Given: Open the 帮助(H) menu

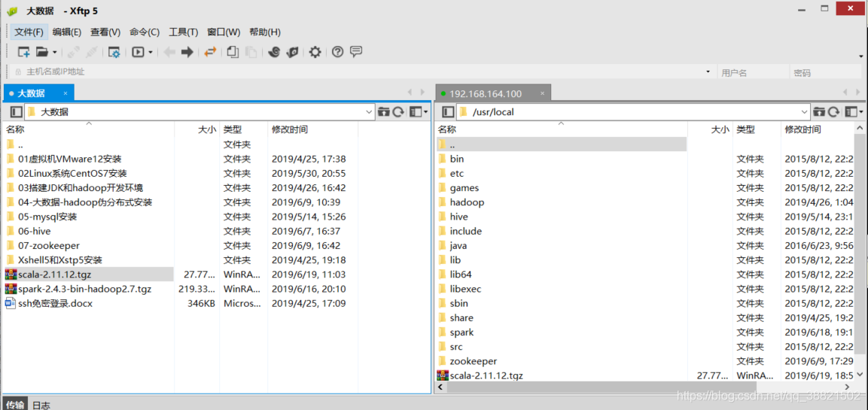Looking at the screenshot, I should (x=264, y=32).
